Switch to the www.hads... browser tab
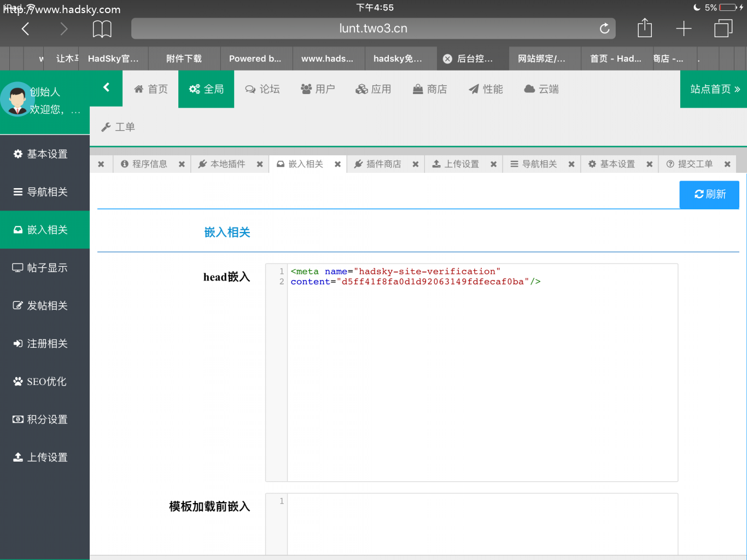Image resolution: width=747 pixels, height=560 pixels. [328, 59]
